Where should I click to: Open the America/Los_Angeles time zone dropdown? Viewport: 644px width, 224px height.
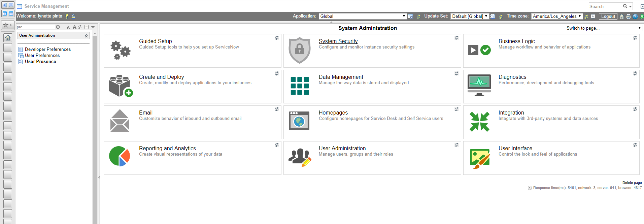(557, 16)
